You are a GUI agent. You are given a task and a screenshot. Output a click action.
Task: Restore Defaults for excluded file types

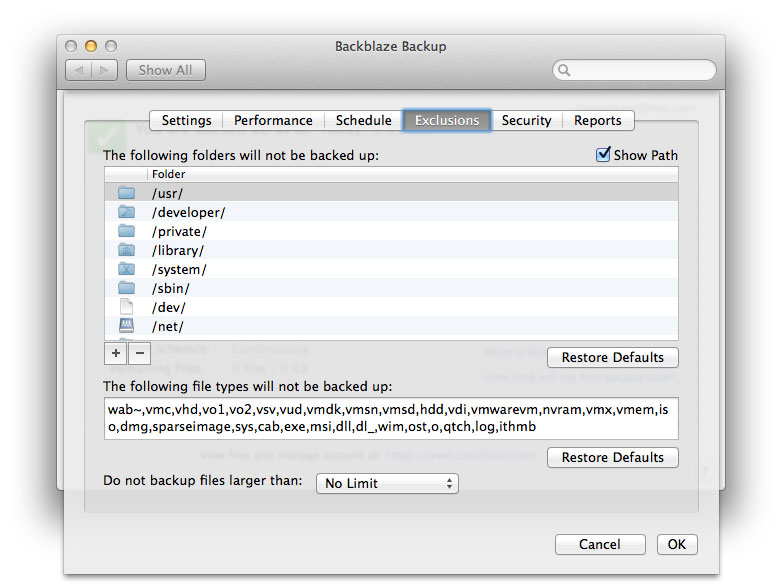pos(612,457)
